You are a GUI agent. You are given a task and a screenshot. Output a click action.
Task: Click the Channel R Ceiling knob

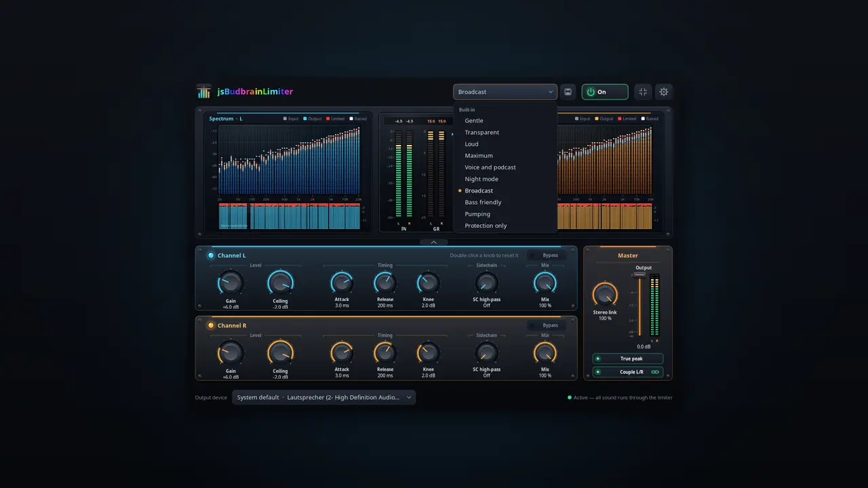tap(280, 353)
